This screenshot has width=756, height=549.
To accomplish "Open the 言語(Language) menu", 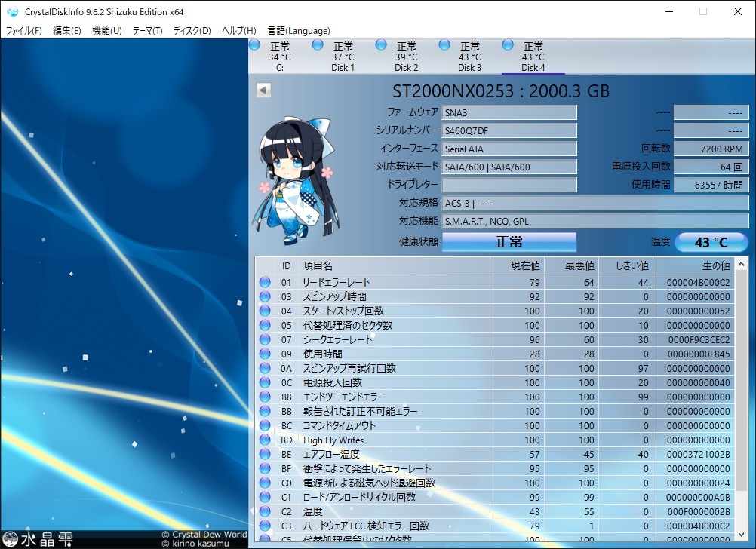I will (298, 31).
